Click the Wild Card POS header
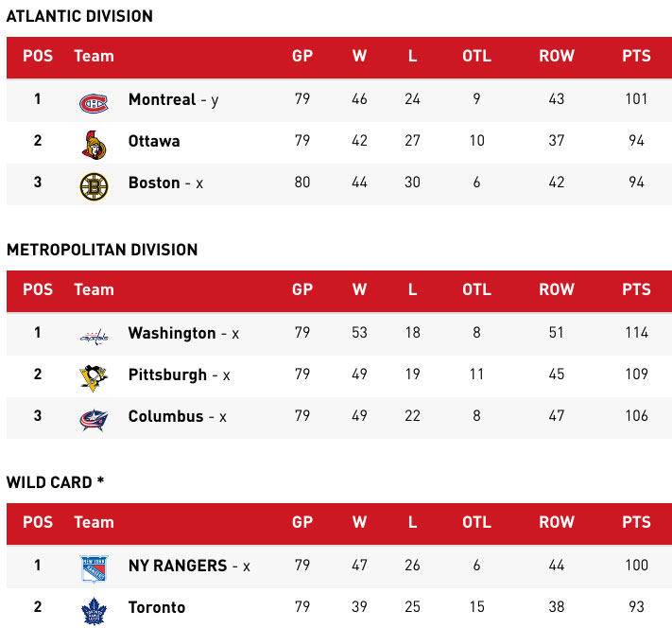The width and height of the screenshot is (672, 628). pos(38,522)
